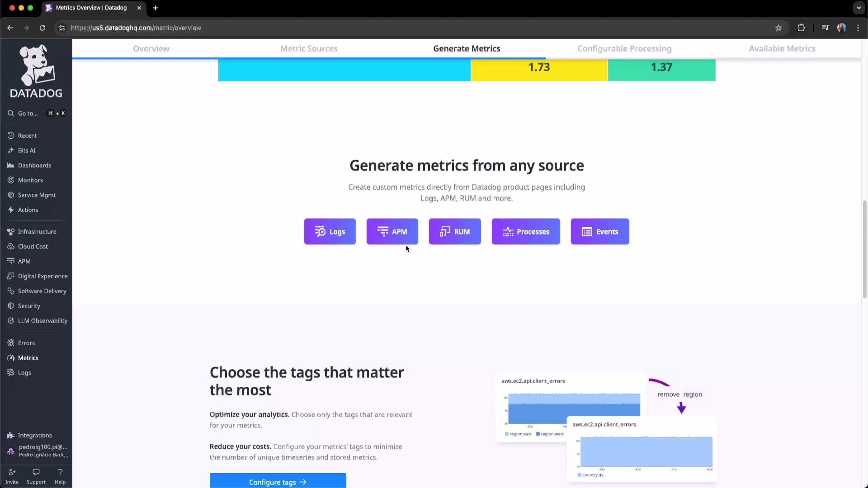Open Infrastructure in the sidebar
Screen dimensions: 868x488
click(37, 232)
